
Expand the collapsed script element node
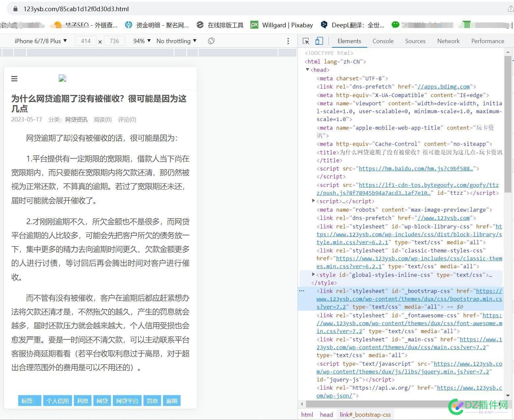(313, 201)
